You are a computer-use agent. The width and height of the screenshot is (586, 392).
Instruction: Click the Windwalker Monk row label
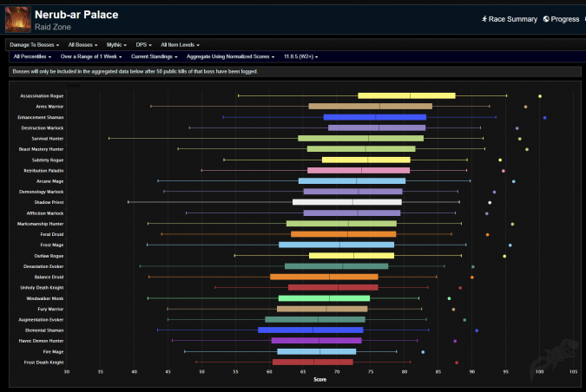tap(45, 298)
